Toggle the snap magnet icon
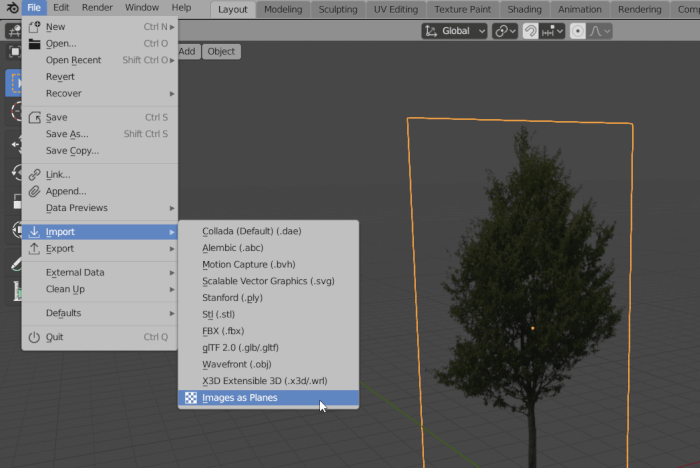The width and height of the screenshot is (700, 468). click(x=530, y=31)
